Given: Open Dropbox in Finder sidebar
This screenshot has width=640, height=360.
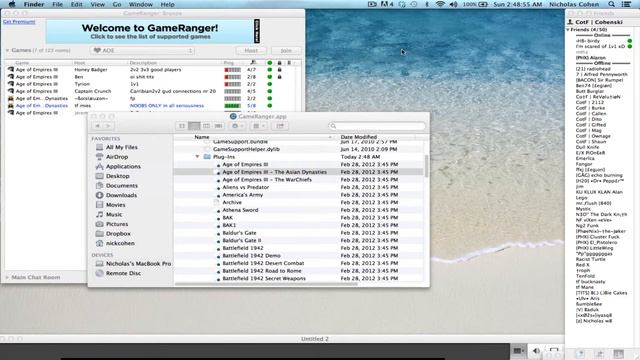Looking at the screenshot, I should (118, 233).
